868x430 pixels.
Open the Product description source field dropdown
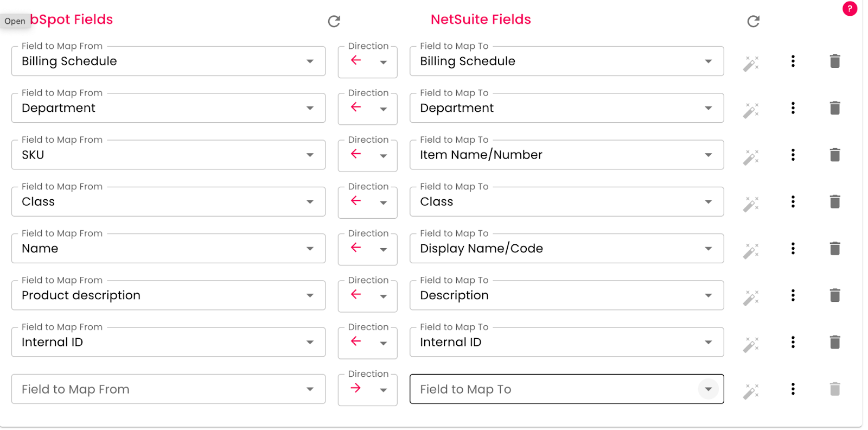310,296
